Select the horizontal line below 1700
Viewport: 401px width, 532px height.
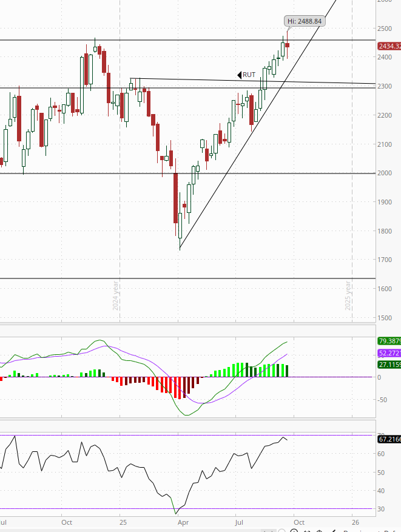[187, 278]
